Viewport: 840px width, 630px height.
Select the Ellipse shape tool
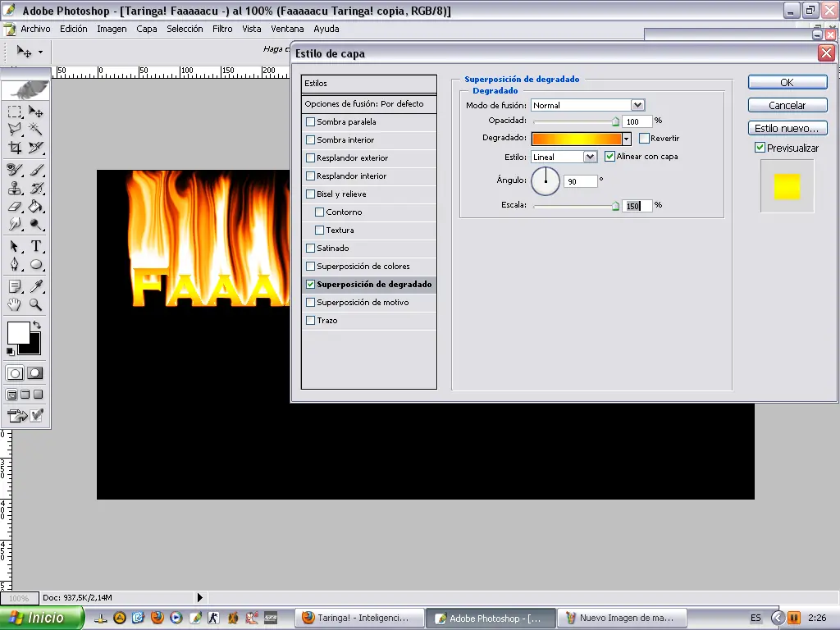[36, 264]
